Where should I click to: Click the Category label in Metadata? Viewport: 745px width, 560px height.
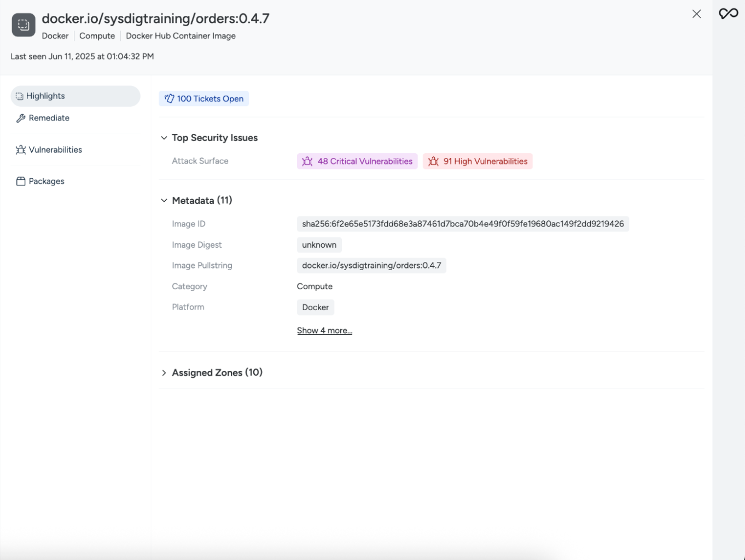click(189, 287)
